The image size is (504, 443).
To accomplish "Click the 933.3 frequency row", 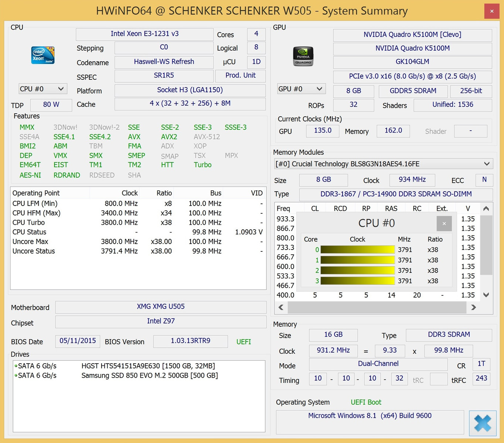I will (x=286, y=219).
